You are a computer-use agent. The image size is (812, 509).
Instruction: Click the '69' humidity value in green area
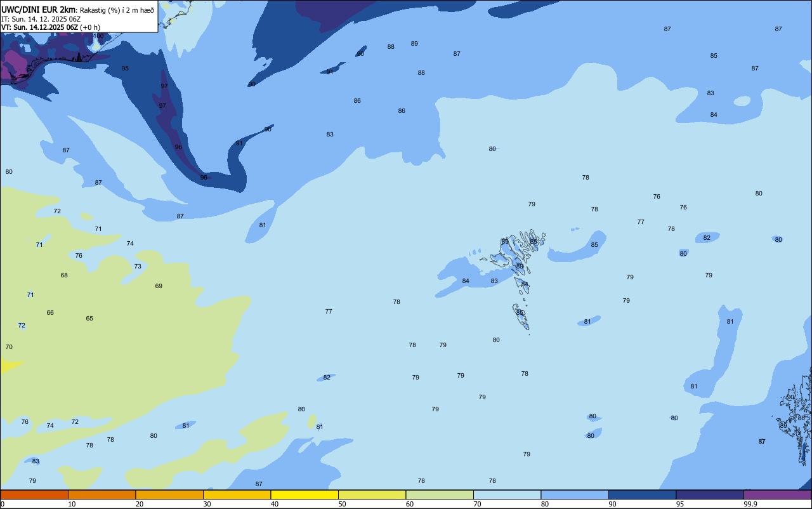pos(159,286)
